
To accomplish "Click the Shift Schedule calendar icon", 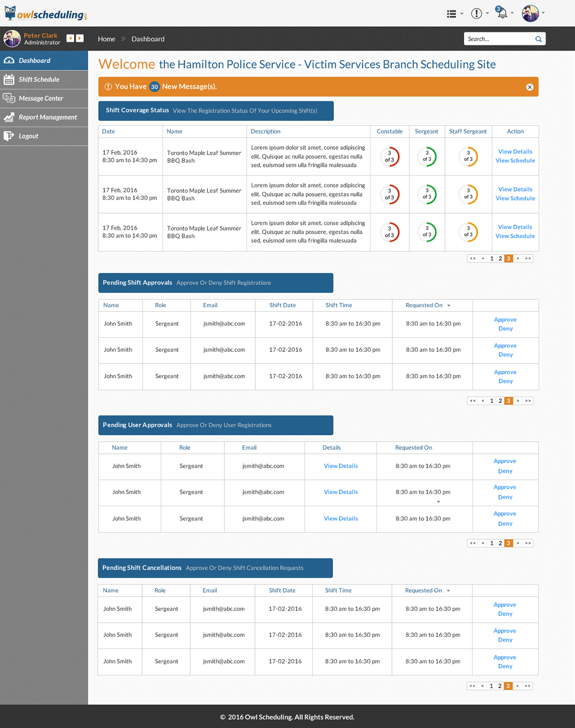I will [9, 80].
